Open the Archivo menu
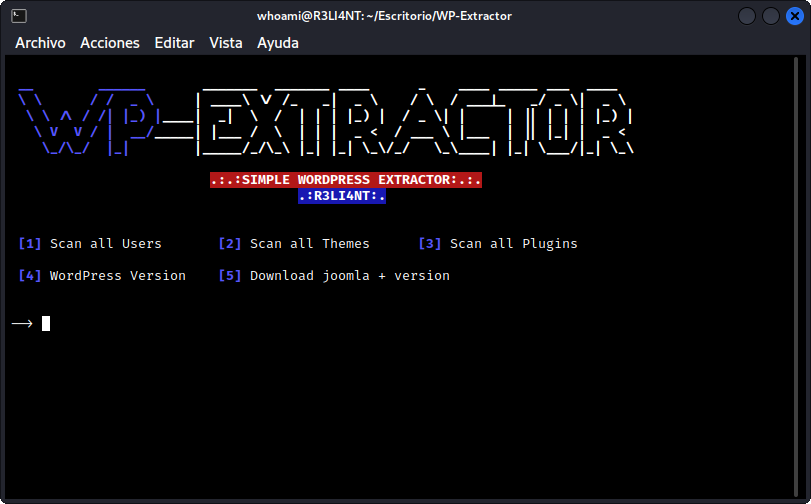This screenshot has height=504, width=811. pyautogui.click(x=40, y=43)
